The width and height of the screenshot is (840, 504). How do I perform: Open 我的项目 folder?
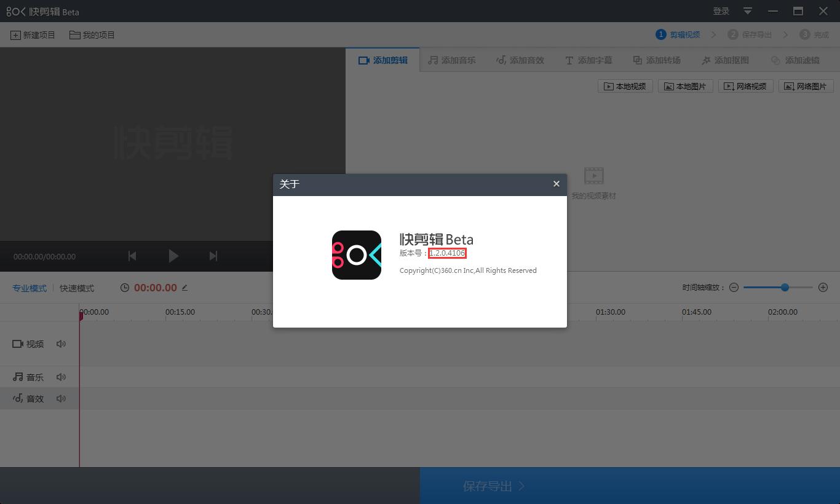pyautogui.click(x=92, y=35)
